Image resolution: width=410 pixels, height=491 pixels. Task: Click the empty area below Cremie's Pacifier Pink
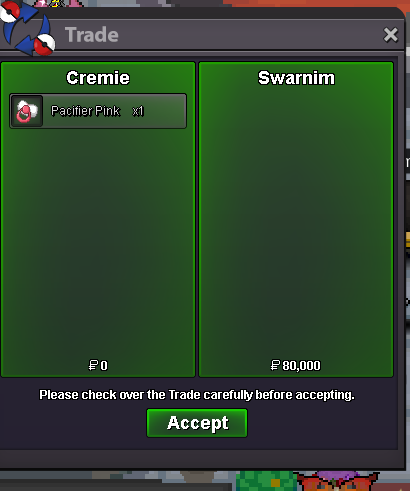pos(98,243)
